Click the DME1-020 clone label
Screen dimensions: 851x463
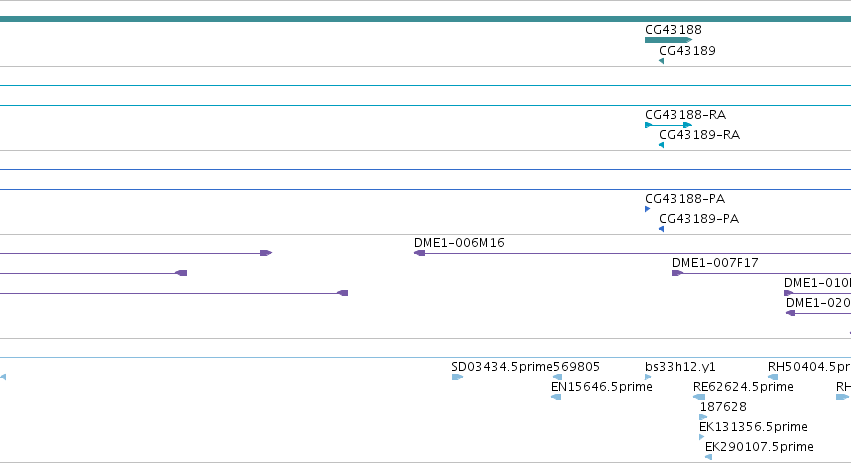click(818, 303)
